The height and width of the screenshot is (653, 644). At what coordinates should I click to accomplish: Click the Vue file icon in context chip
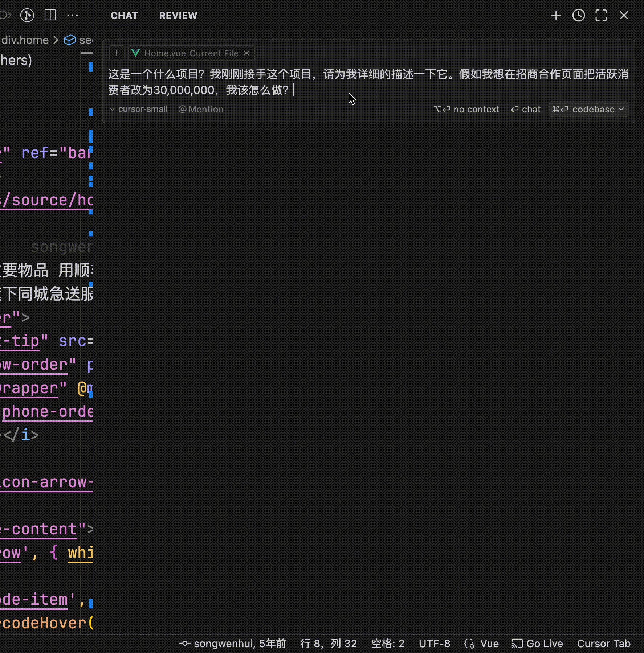coord(136,53)
